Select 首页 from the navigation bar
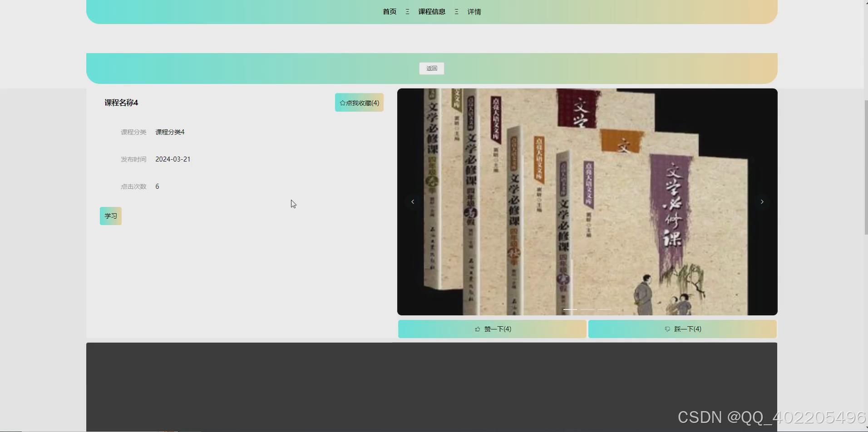 tap(390, 11)
